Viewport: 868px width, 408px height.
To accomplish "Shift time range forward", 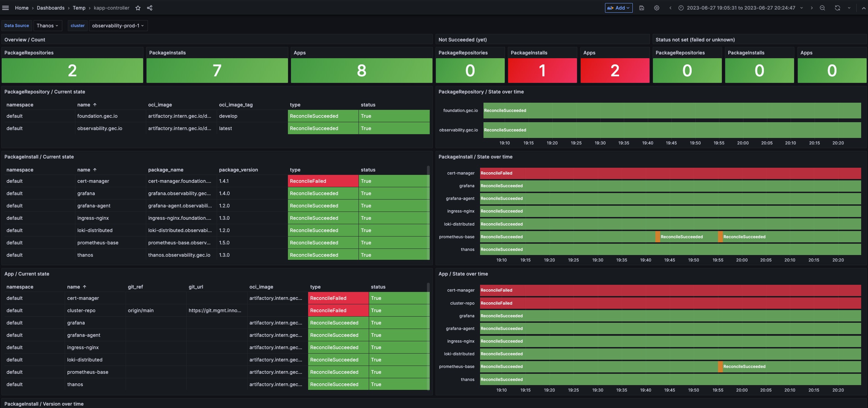I will pyautogui.click(x=812, y=8).
